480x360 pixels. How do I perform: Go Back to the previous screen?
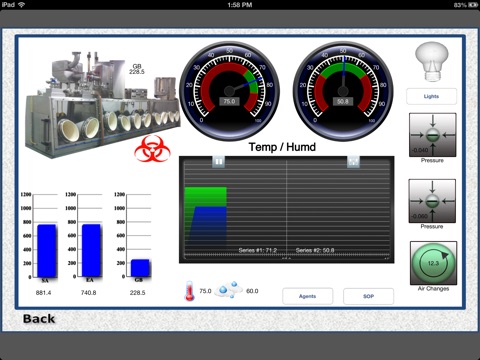(x=39, y=319)
